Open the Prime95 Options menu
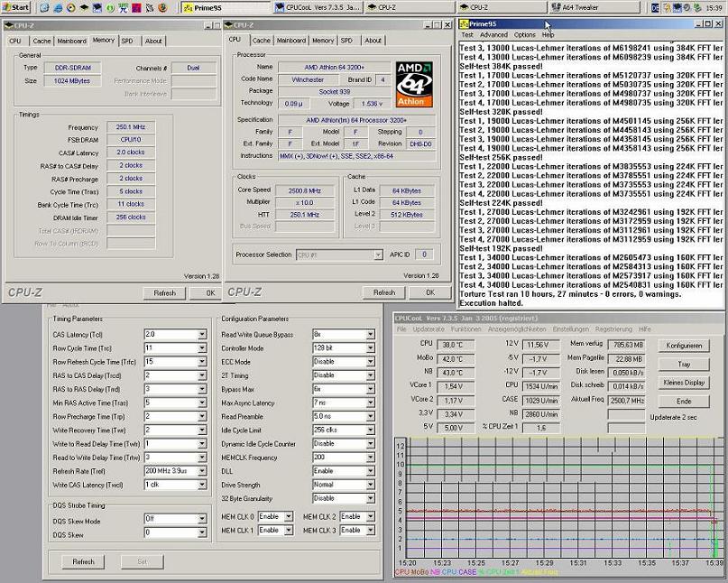Screen dimensions: 728x583 (525, 35)
